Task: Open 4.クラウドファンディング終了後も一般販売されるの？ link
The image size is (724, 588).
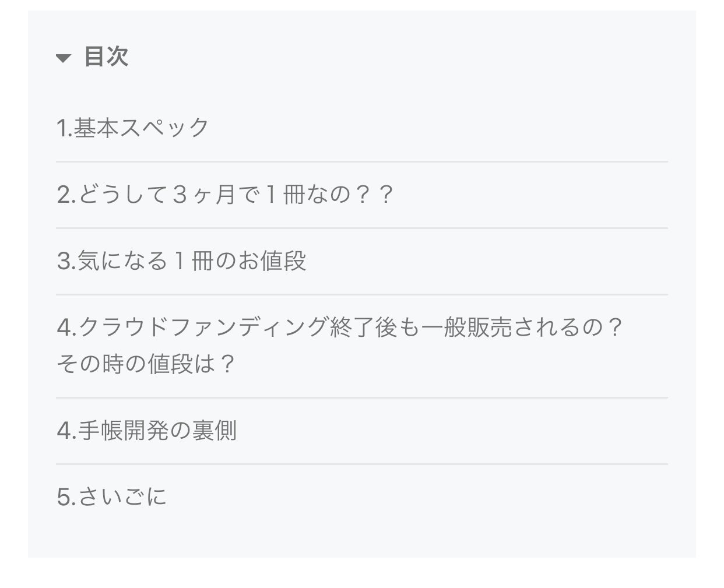Action: click(x=340, y=328)
